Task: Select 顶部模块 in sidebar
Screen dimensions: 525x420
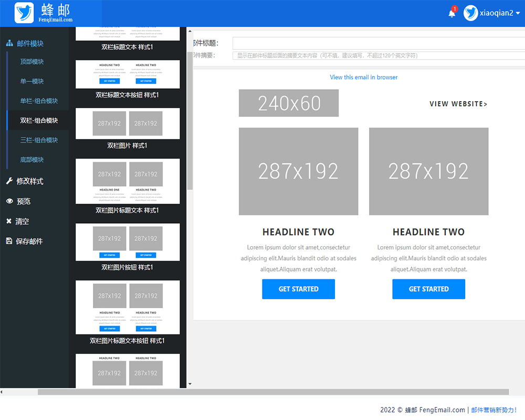Action: (x=32, y=61)
